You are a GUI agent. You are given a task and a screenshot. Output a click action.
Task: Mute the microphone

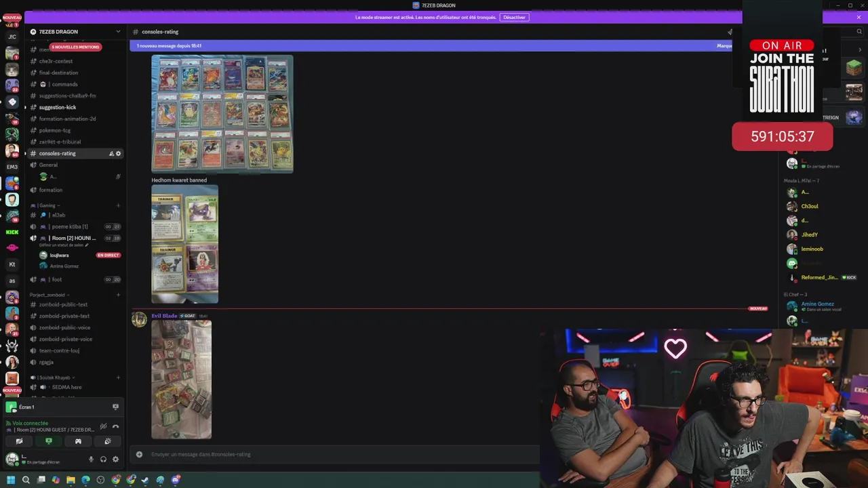point(91,459)
